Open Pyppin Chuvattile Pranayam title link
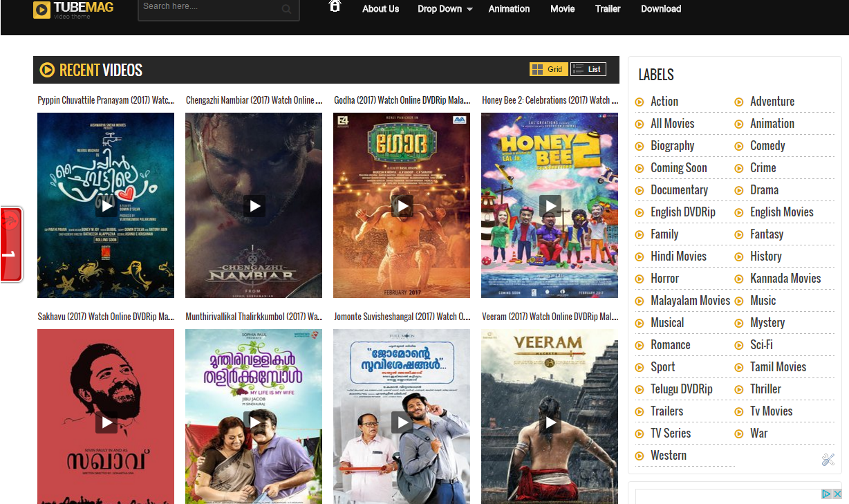 pos(106,100)
